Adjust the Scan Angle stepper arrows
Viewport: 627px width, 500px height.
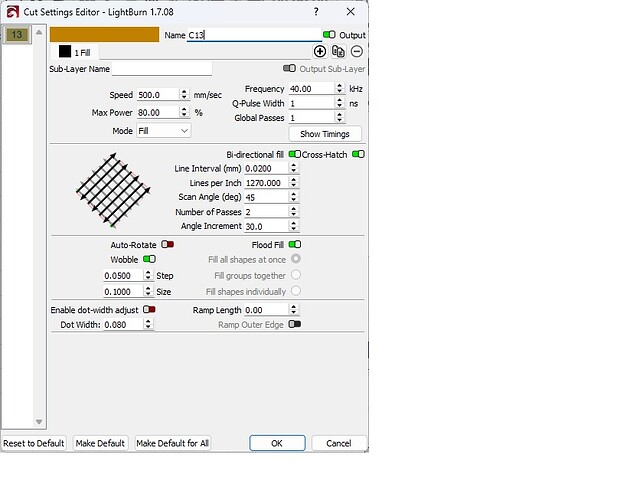(293, 197)
